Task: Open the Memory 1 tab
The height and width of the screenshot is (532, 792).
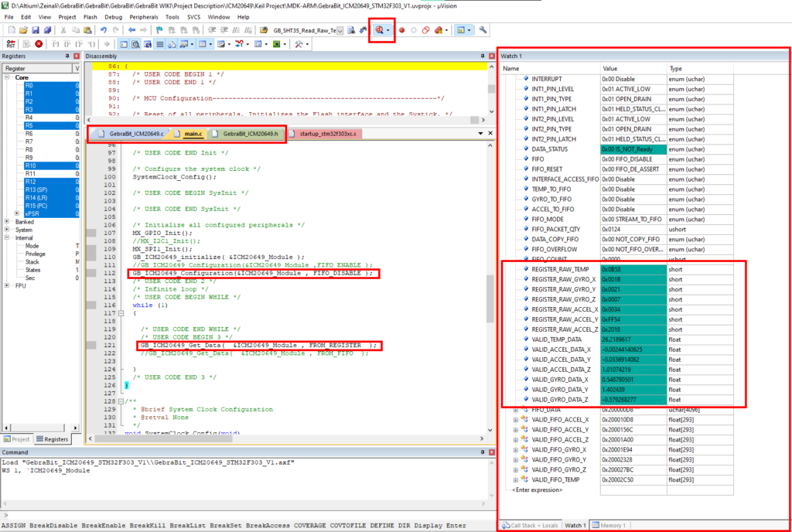Action: 609,526
